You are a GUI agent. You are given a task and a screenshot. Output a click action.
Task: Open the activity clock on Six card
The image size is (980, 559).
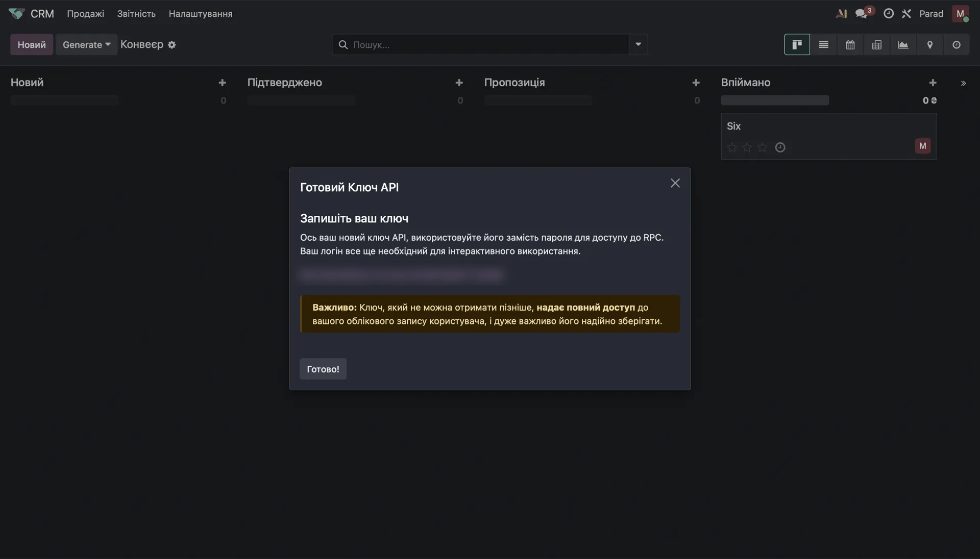780,147
